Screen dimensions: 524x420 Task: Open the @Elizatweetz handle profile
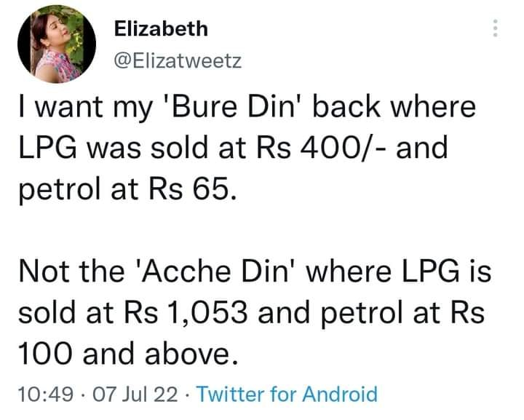(178, 61)
